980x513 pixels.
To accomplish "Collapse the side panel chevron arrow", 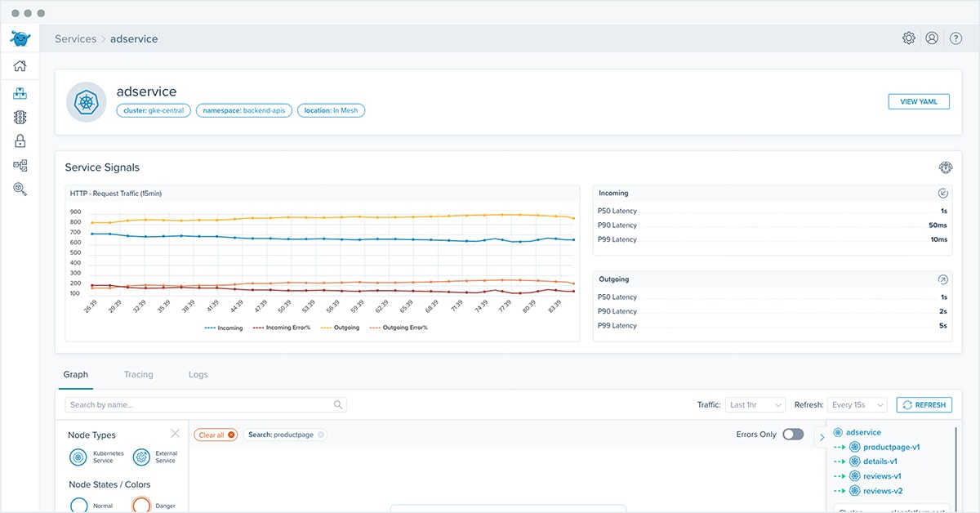I will coord(822,437).
